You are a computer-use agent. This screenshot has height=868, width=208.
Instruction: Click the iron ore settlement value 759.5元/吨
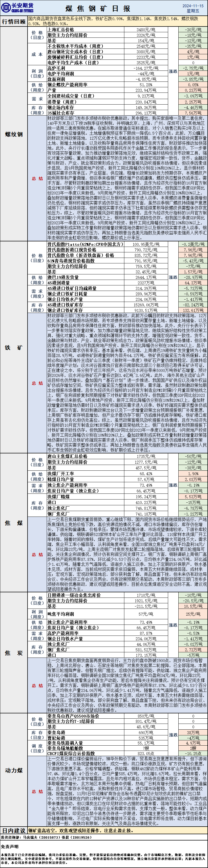click(146, 266)
